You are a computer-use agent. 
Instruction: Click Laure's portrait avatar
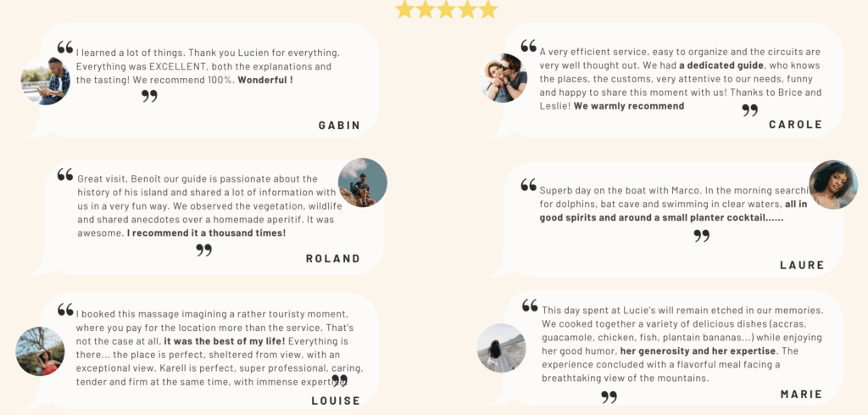833,185
